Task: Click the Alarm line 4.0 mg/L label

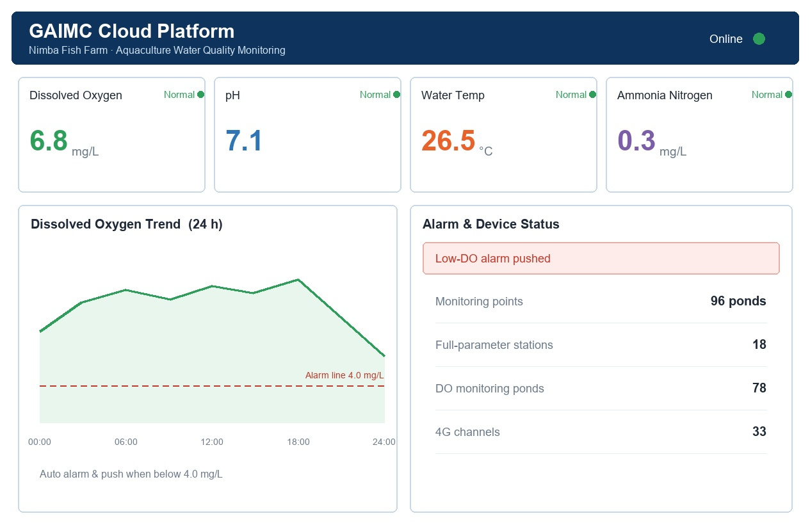Action: pos(344,375)
